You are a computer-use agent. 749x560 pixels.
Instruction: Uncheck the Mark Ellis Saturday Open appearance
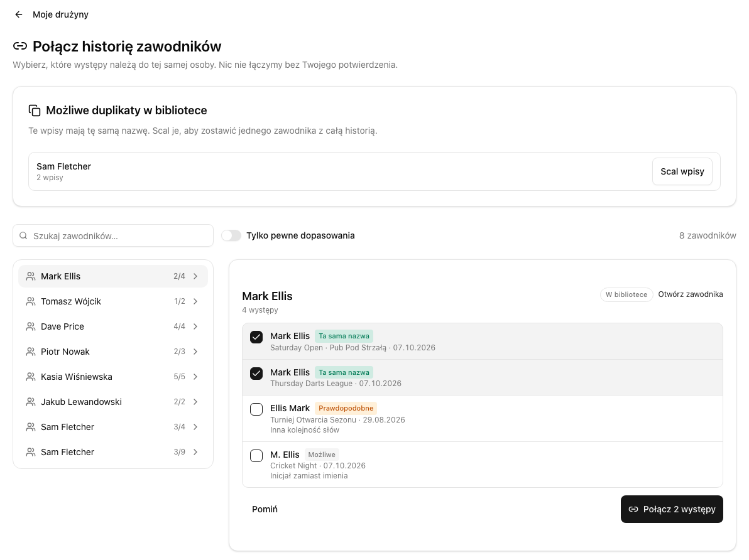pyautogui.click(x=256, y=337)
